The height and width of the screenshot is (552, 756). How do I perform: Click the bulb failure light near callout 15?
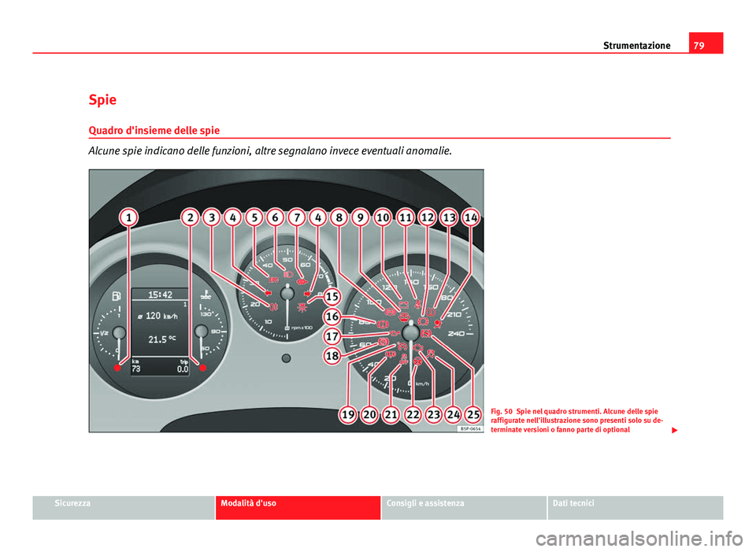302,307
